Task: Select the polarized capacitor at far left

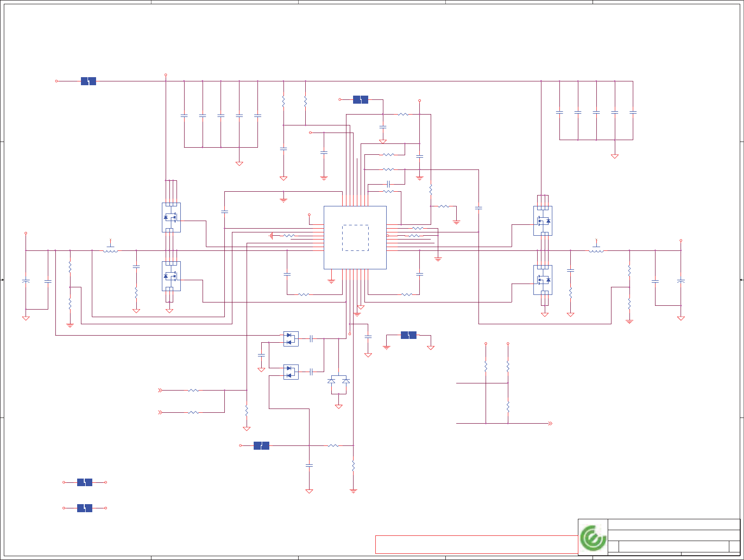Action: point(26,281)
